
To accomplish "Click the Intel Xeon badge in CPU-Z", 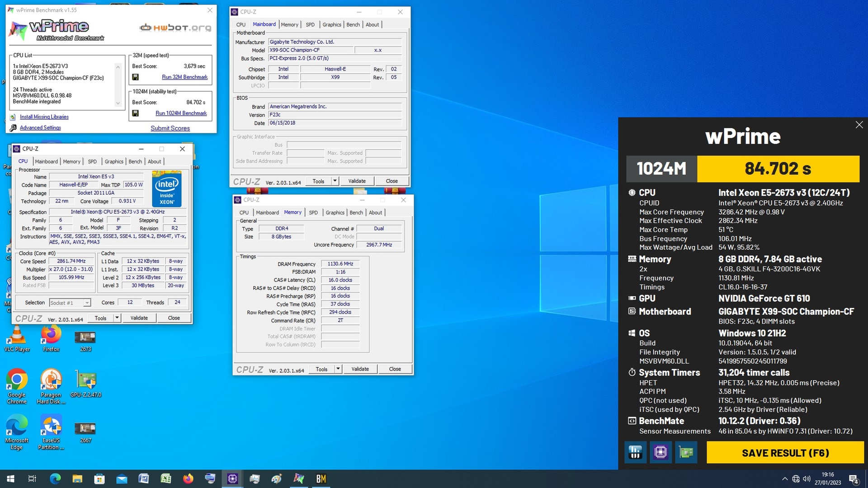I will point(167,188).
